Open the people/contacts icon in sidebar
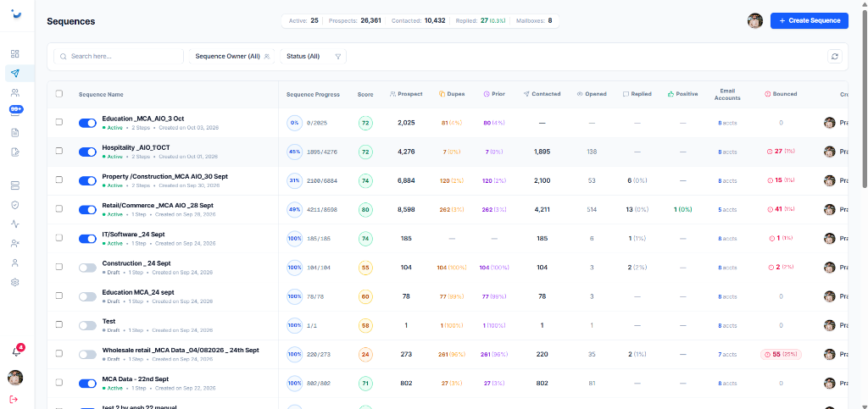Screen dimensions: 868x409 (x=15, y=93)
